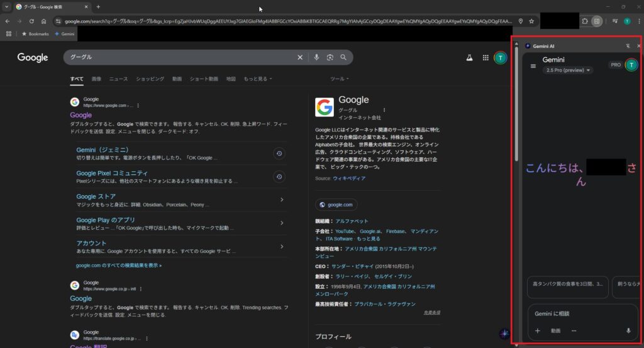Switch to the 画像 tab
Image resolution: width=644 pixels, height=348 pixels.
[96, 79]
